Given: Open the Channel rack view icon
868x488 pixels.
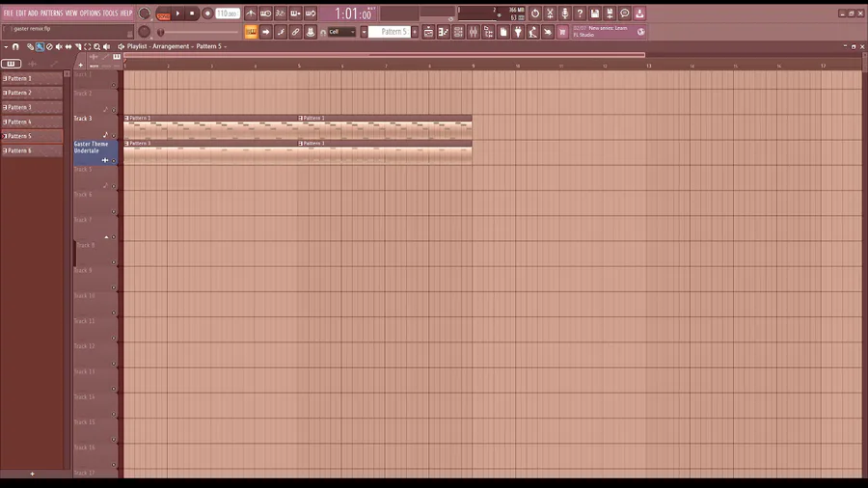Looking at the screenshot, I should (458, 32).
